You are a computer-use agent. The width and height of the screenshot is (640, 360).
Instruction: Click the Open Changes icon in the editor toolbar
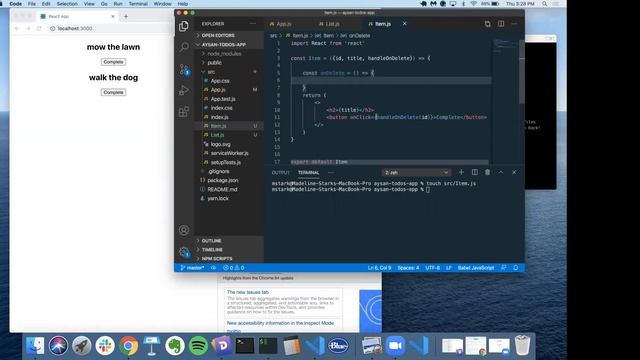pyautogui.click(x=487, y=24)
